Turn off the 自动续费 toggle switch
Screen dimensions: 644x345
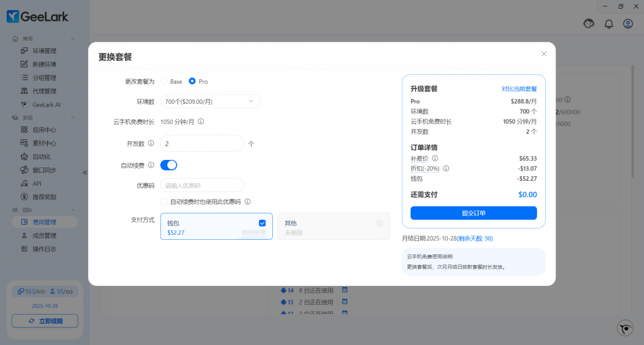[169, 165]
